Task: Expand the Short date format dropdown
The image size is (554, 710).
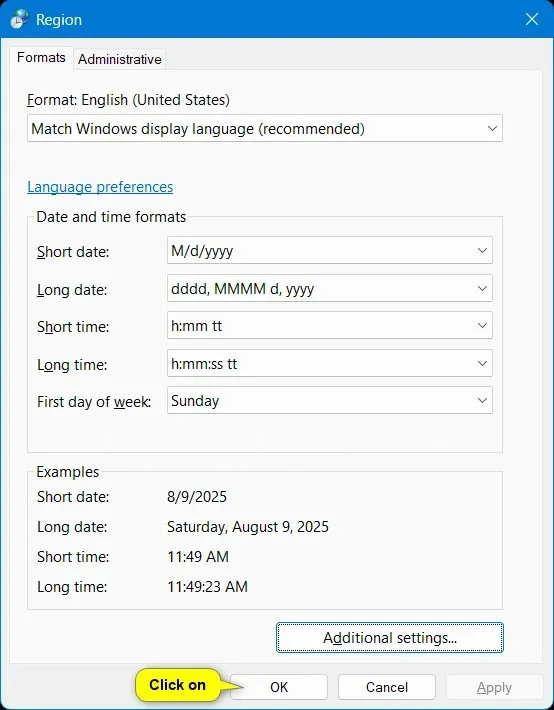Action: [330, 250]
